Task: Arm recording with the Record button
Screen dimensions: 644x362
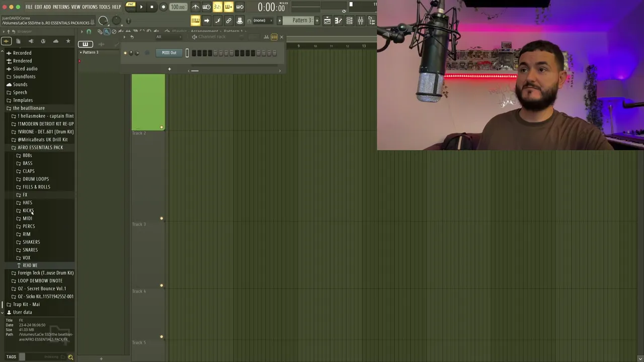Action: click(x=163, y=7)
